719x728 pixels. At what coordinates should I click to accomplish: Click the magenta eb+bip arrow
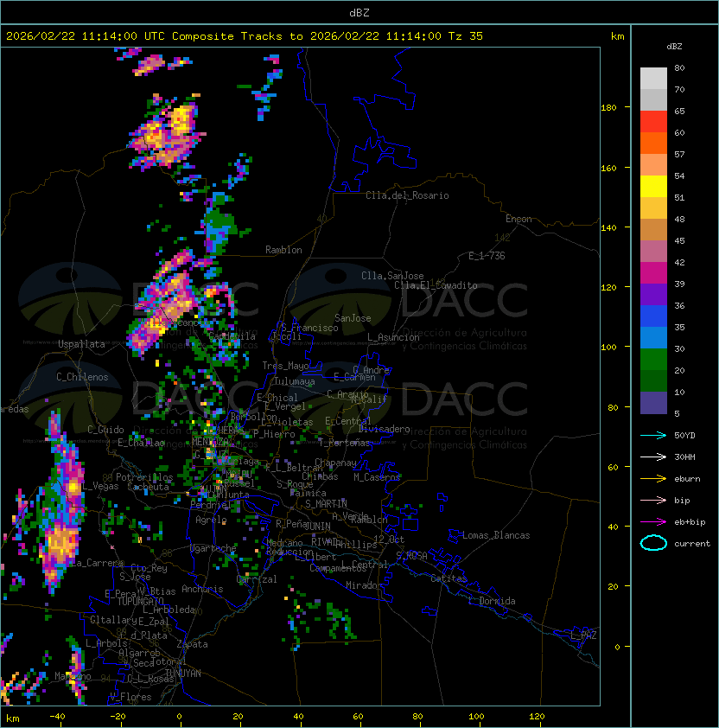653,522
